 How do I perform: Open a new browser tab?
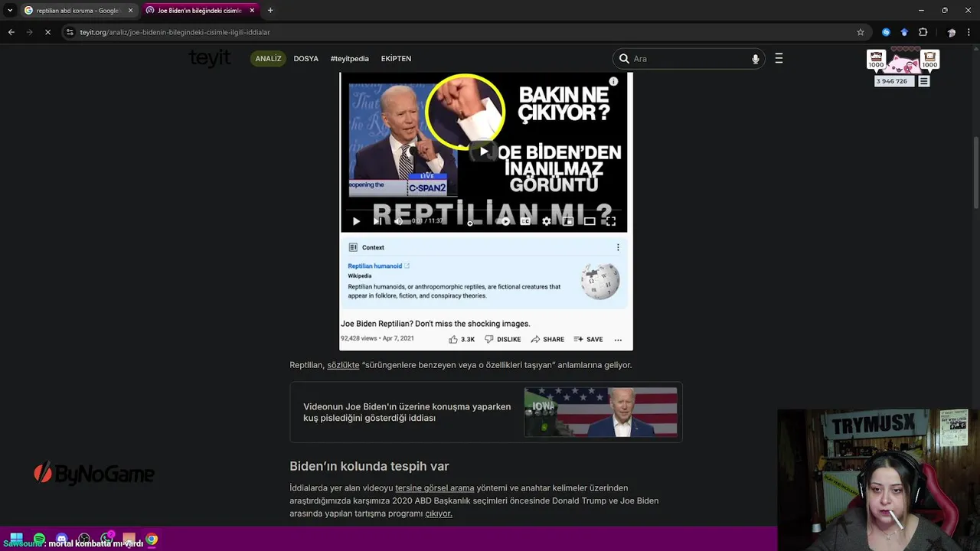tap(270, 10)
